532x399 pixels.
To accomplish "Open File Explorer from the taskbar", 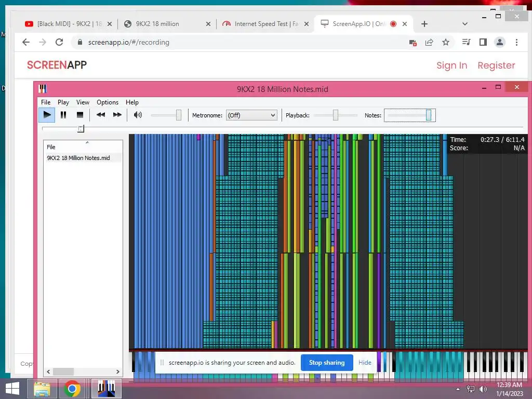I will [x=42, y=389].
